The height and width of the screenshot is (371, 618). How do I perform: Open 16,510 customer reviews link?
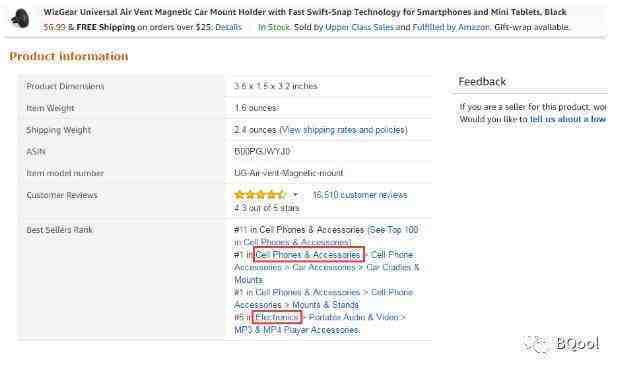(x=360, y=195)
